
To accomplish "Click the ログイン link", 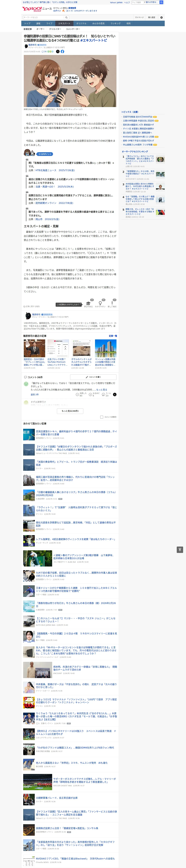I will (x=57, y=11).
